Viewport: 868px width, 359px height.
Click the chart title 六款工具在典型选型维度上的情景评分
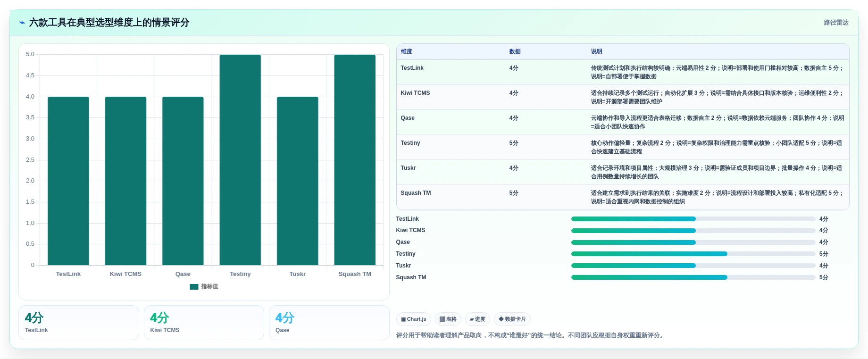(109, 23)
